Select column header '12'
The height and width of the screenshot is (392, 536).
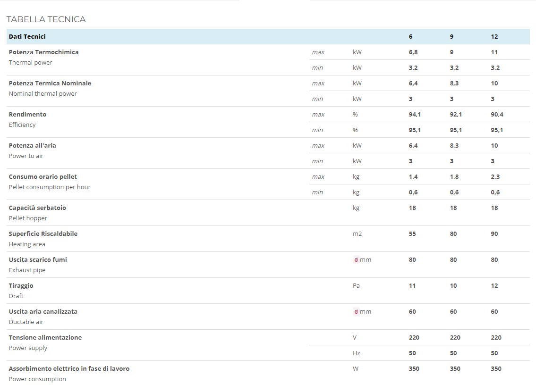(x=494, y=37)
